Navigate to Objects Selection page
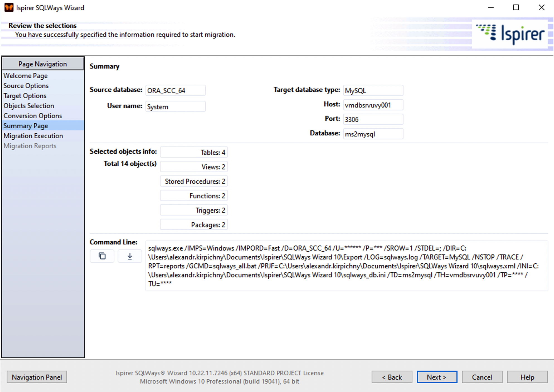 click(x=29, y=106)
